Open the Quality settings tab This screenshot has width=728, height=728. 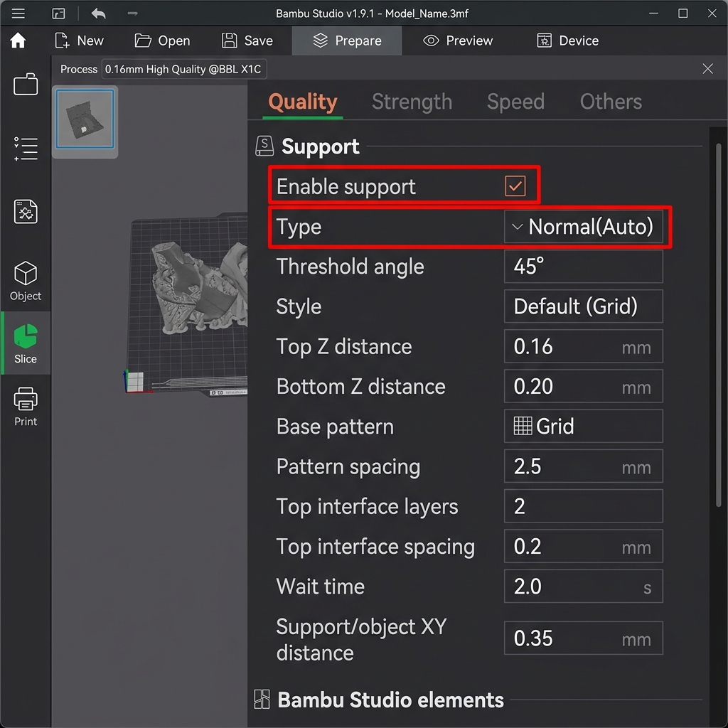(303, 102)
